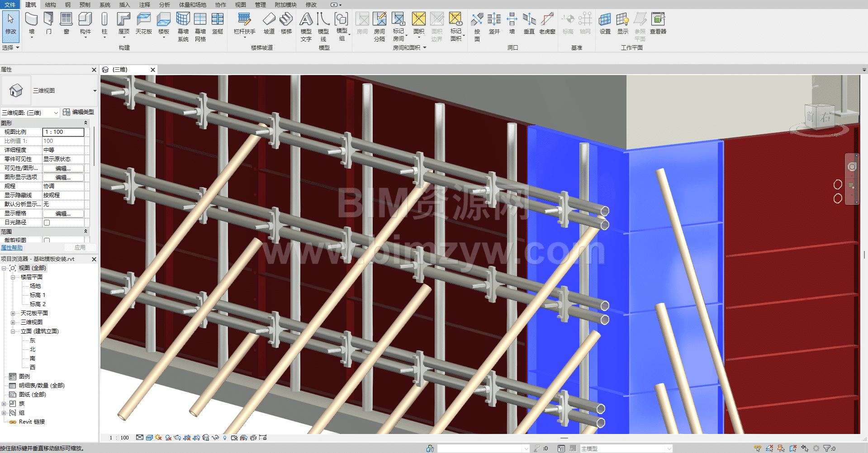Click the 属性帮助 link
868x453 pixels.
coord(12,248)
